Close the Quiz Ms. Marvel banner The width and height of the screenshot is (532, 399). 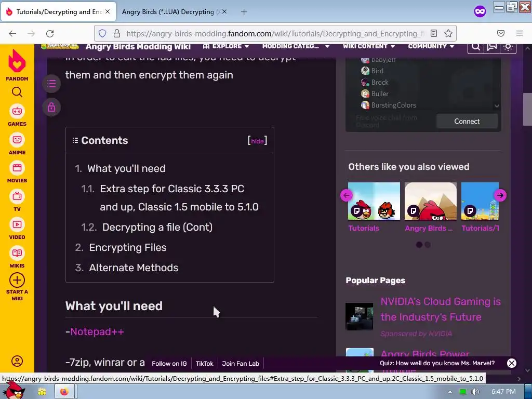[x=512, y=363]
